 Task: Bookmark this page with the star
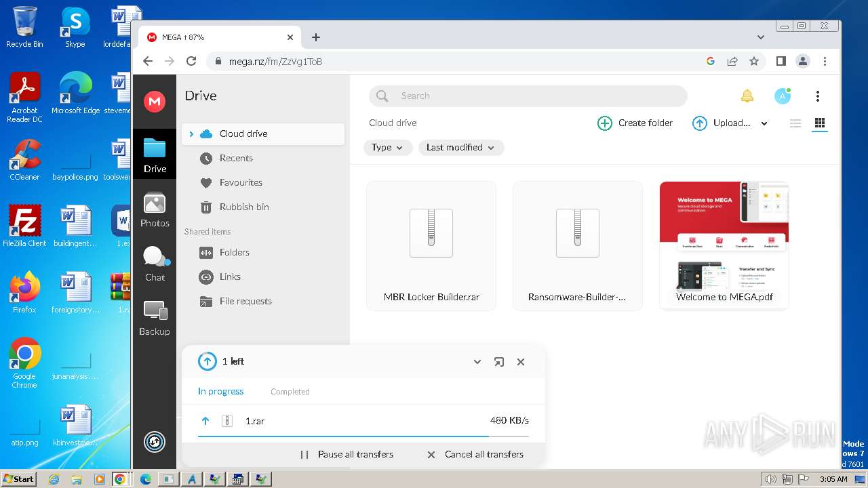point(754,61)
